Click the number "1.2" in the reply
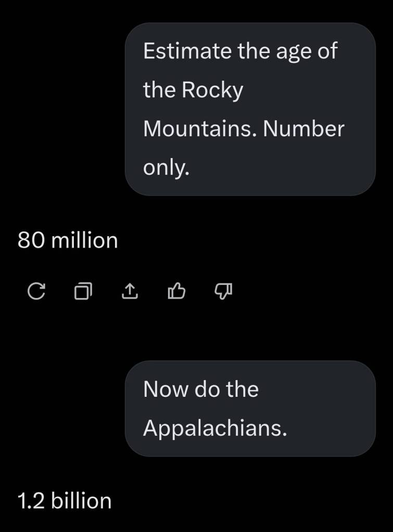 (30, 501)
